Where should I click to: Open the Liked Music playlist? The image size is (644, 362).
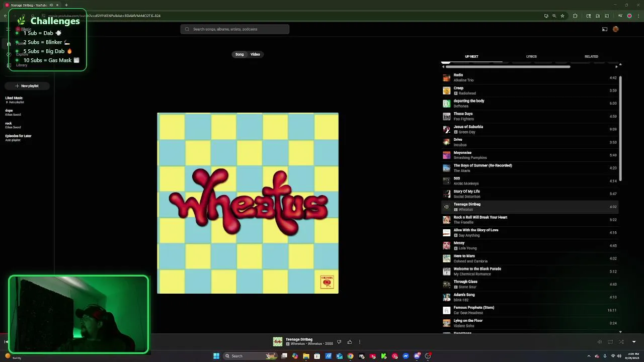(x=14, y=100)
